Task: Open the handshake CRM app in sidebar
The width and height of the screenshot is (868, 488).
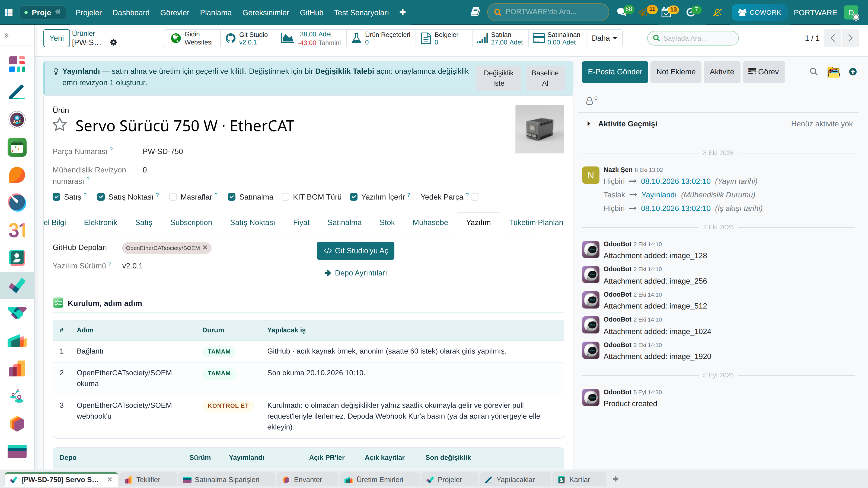Action: click(x=17, y=313)
